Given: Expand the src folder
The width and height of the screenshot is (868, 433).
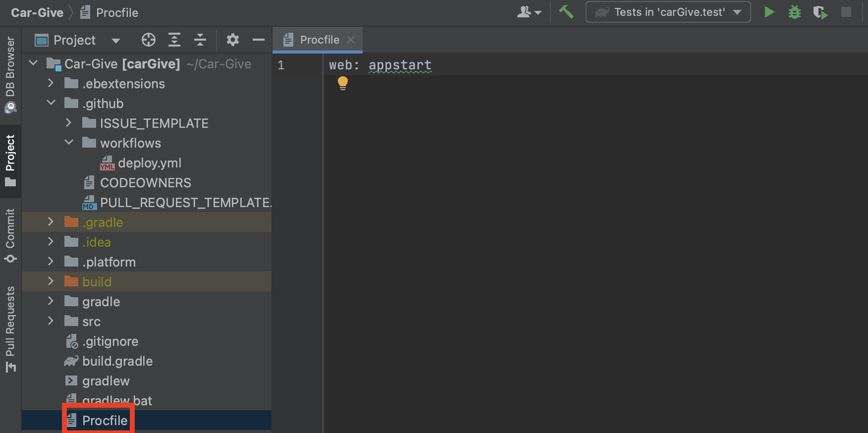Looking at the screenshot, I should [51, 321].
